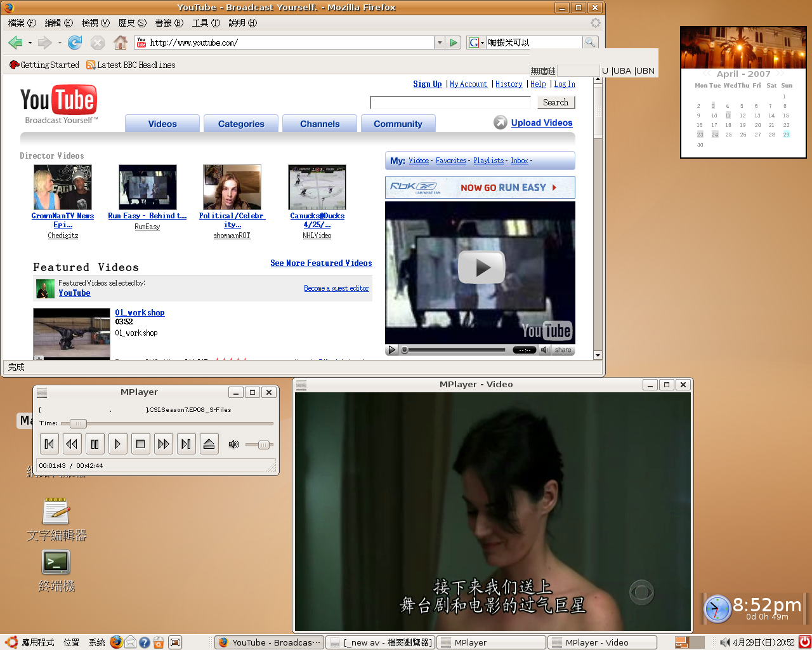Open the 歷史 (History) menu
The image size is (812, 650).
click(x=133, y=23)
